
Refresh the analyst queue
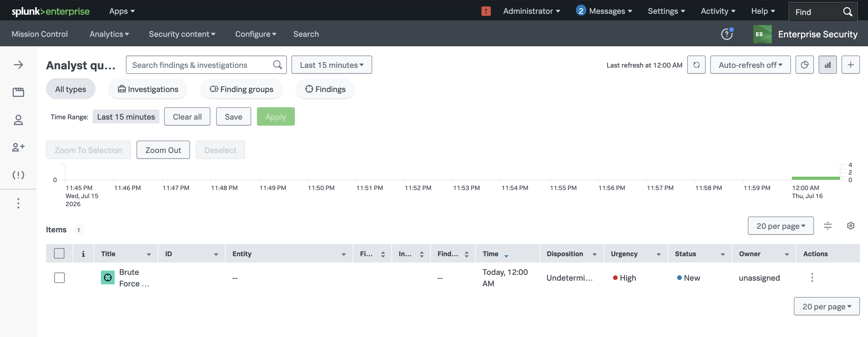click(x=696, y=65)
